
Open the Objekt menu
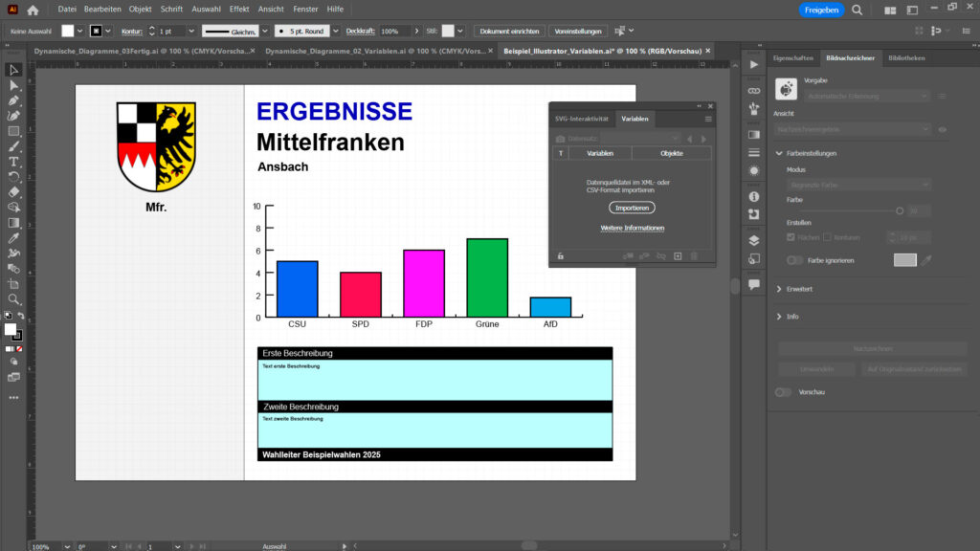[x=140, y=10]
